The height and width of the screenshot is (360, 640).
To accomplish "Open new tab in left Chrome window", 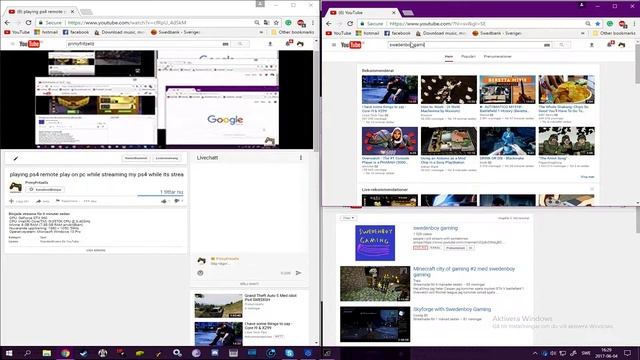I will 86,12.
